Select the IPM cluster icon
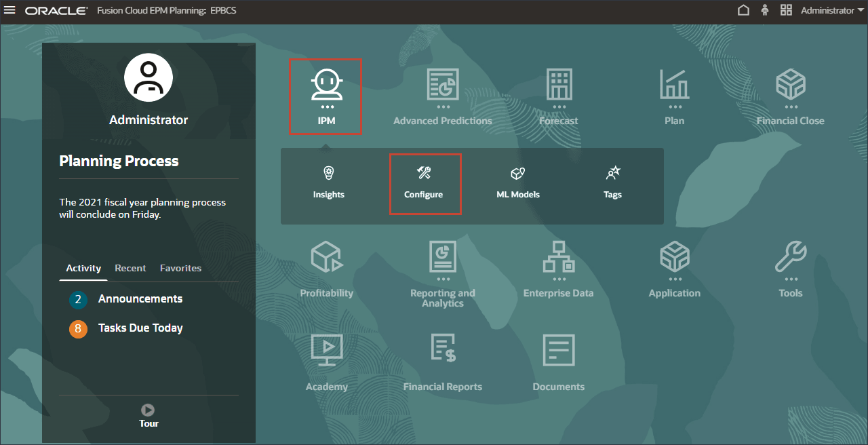 (327, 85)
